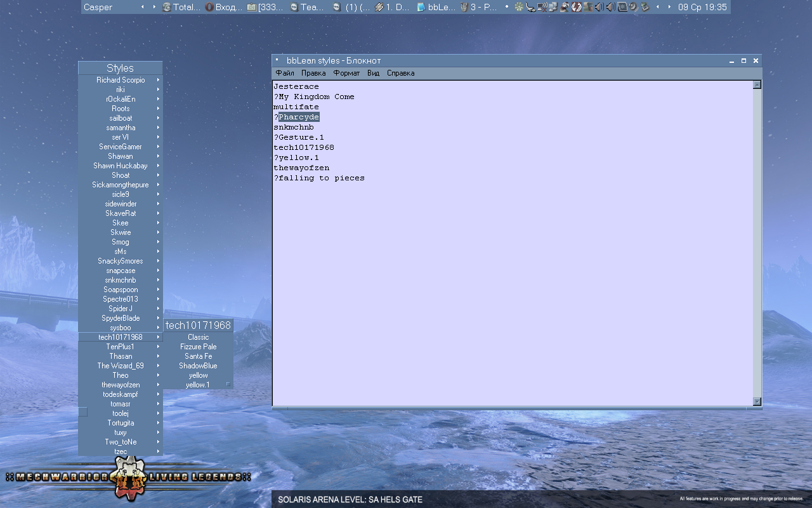The width and height of the screenshot is (812, 508).
Task: Click the '?Gesture.1' line in Notepad
Action: click(299, 137)
